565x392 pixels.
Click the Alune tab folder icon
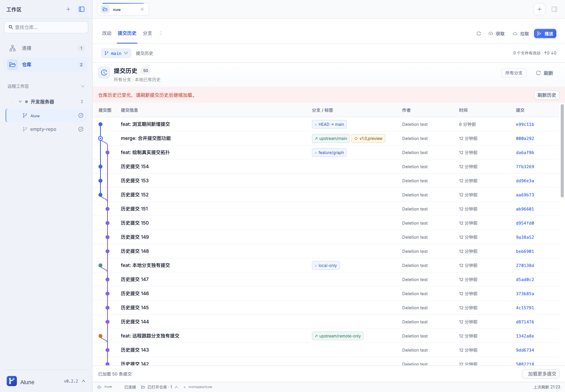(105, 9)
